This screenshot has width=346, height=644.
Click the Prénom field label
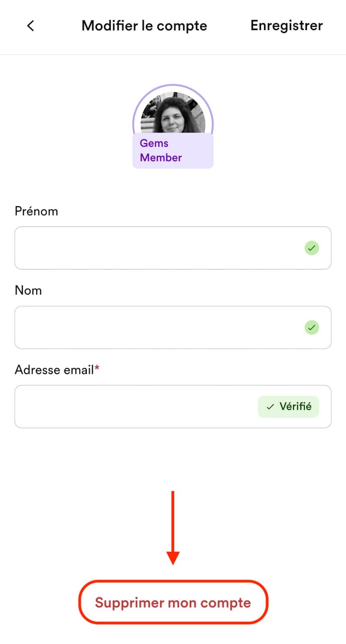[36, 211]
